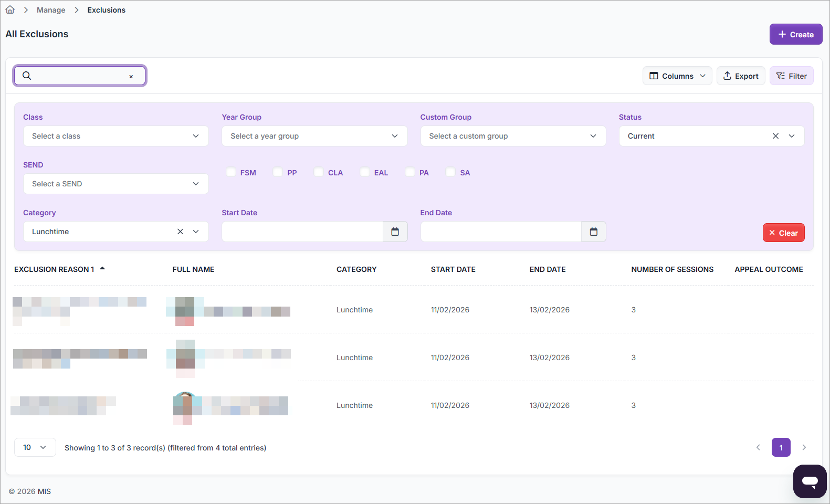The image size is (830, 504).
Task: Go to previous page arrow
Action: pyautogui.click(x=758, y=447)
